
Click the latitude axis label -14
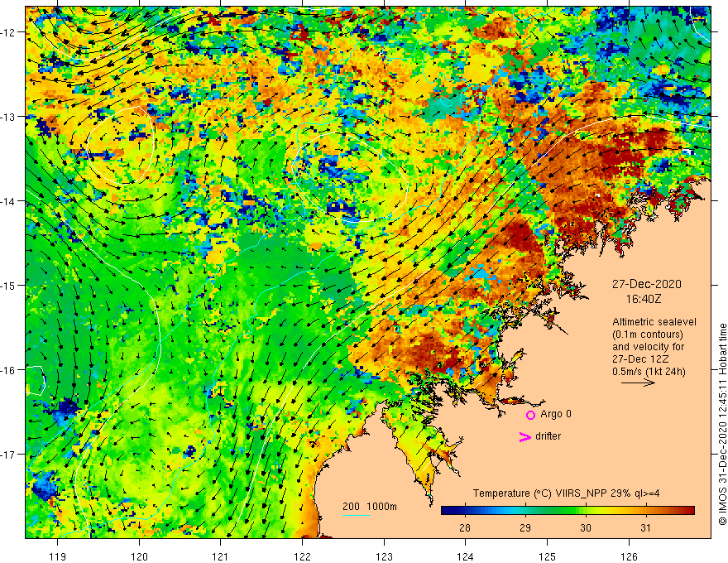[x=9, y=201]
